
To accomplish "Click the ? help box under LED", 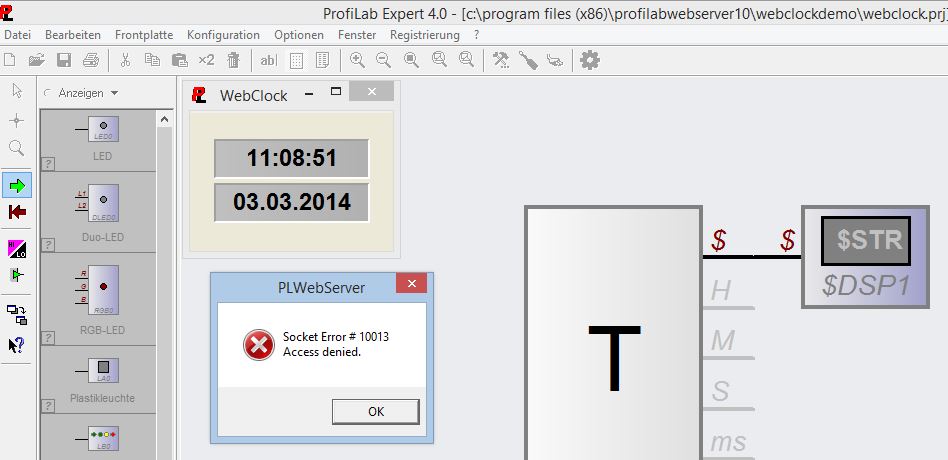I will 48,164.
